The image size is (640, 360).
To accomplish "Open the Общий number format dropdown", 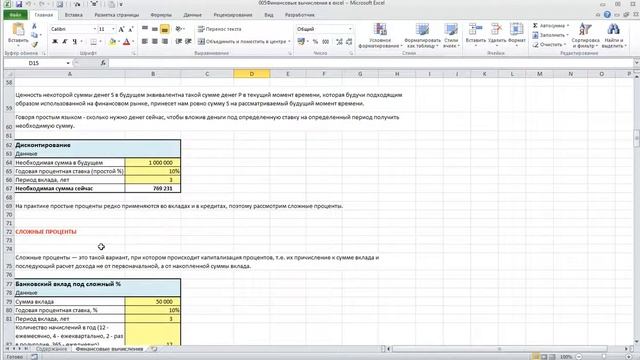I will click(x=350, y=29).
